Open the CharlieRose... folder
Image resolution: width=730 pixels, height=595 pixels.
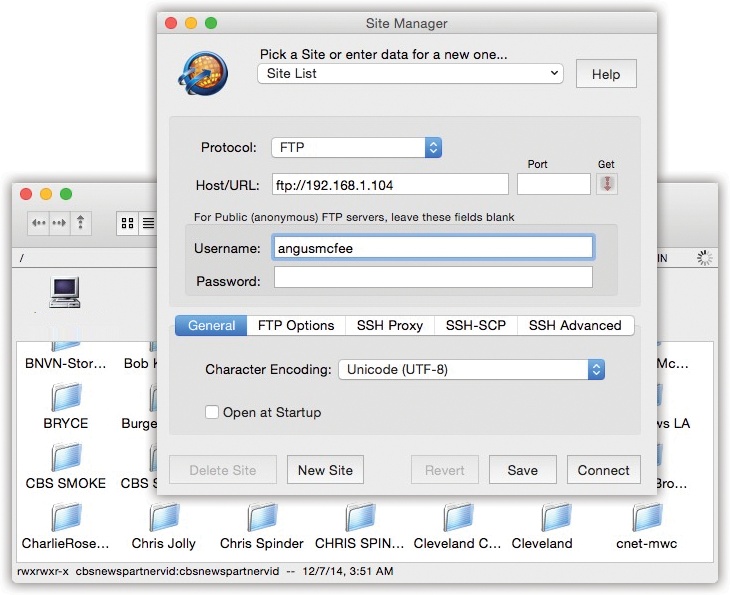66,517
